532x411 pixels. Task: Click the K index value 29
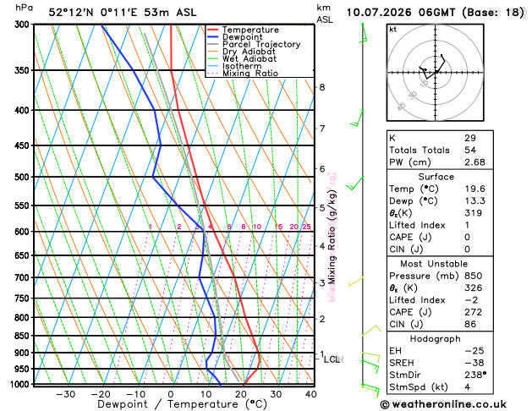point(470,138)
